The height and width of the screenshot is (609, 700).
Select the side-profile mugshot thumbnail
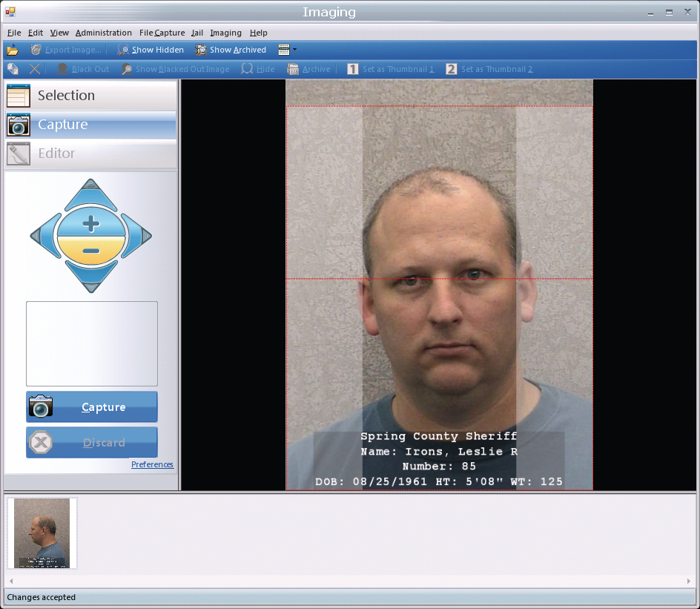[x=42, y=533]
